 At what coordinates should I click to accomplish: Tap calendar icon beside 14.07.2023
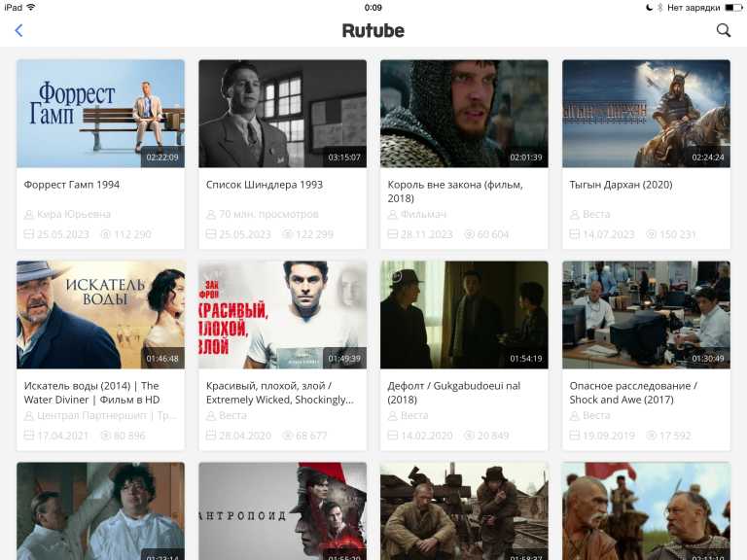click(x=575, y=233)
